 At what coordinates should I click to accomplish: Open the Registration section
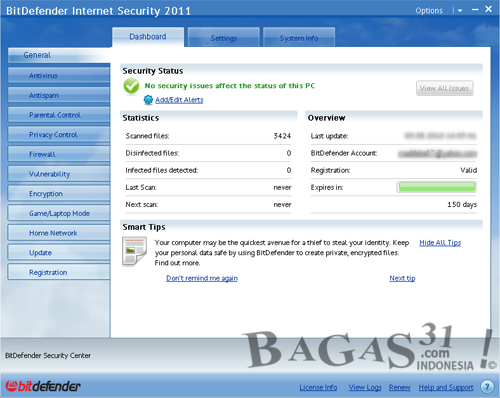[59, 272]
